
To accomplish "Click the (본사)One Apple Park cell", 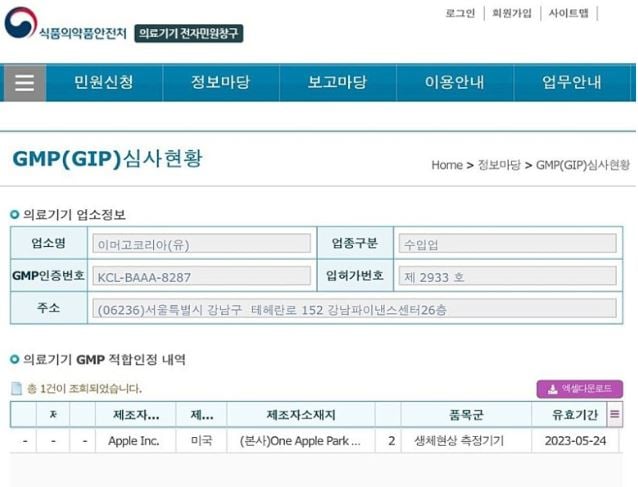I will [300, 441].
